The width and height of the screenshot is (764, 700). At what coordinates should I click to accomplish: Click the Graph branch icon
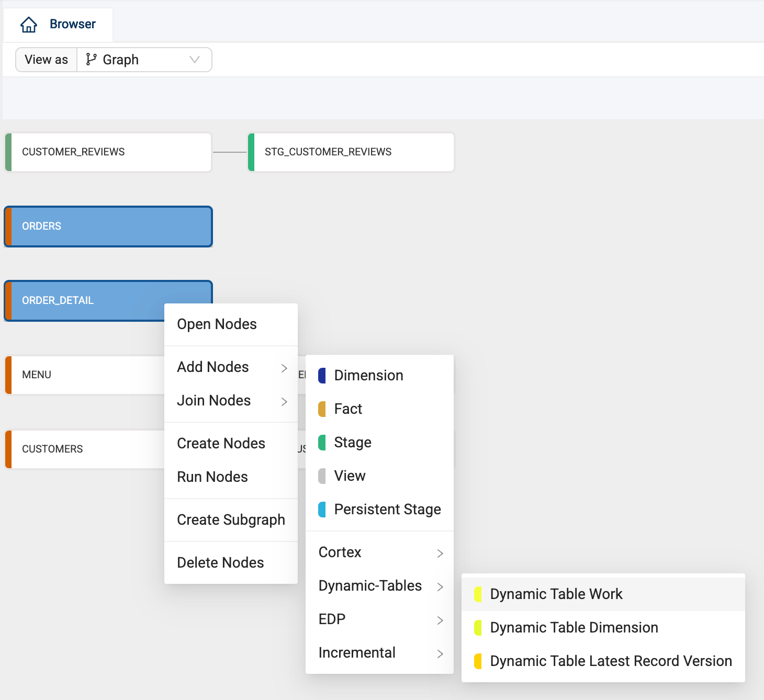(x=91, y=60)
